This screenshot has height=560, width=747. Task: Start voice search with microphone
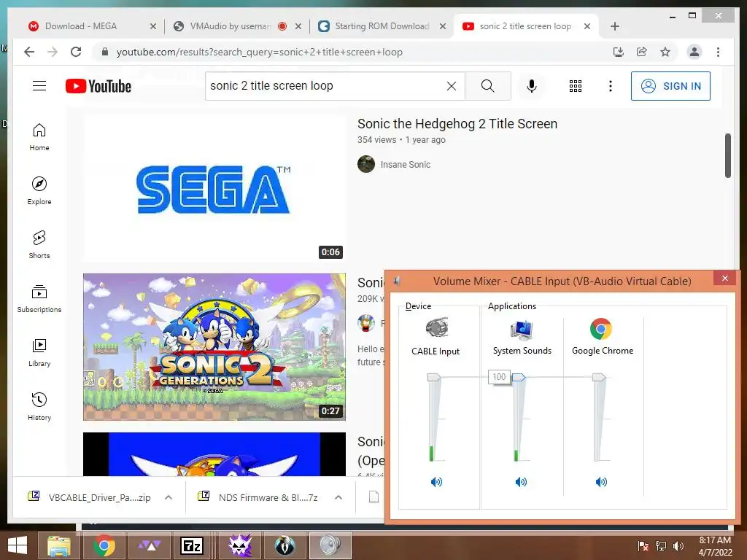click(532, 86)
